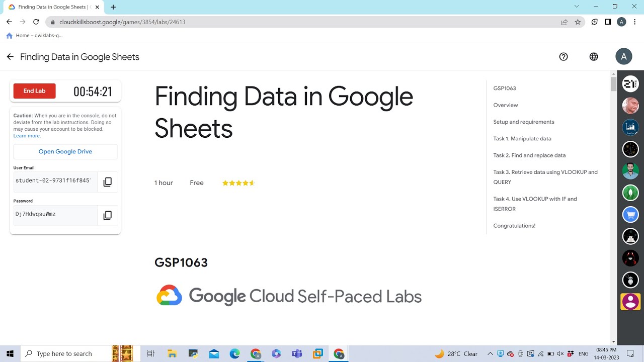Reload the page with the refresh icon
The image size is (644, 362).
[x=36, y=22]
